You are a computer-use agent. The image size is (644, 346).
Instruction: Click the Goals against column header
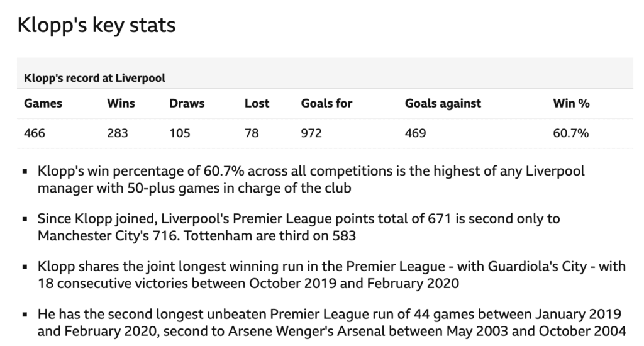(x=443, y=103)
